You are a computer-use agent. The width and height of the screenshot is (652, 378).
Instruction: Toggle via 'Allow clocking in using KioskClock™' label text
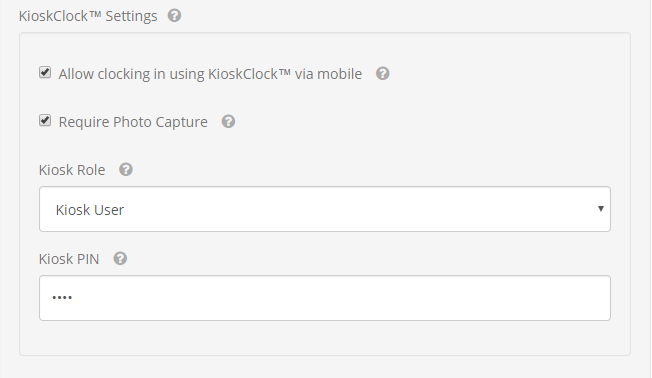(210, 74)
